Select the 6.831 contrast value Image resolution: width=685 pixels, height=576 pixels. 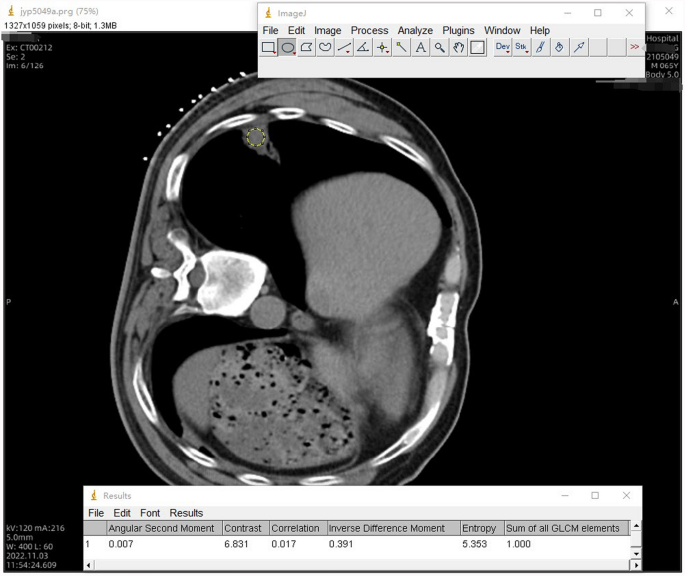pyautogui.click(x=236, y=544)
